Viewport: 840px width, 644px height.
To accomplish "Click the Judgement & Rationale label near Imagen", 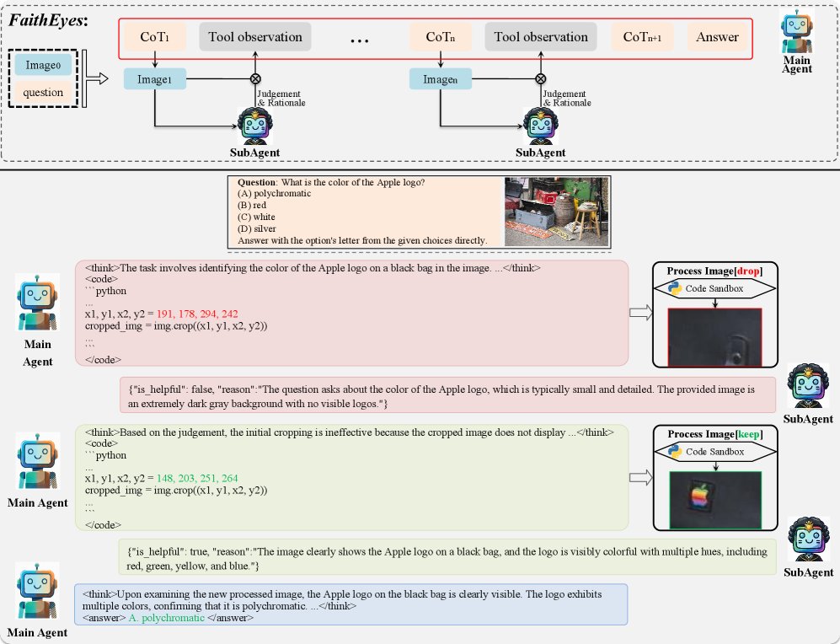I will coord(567,98).
